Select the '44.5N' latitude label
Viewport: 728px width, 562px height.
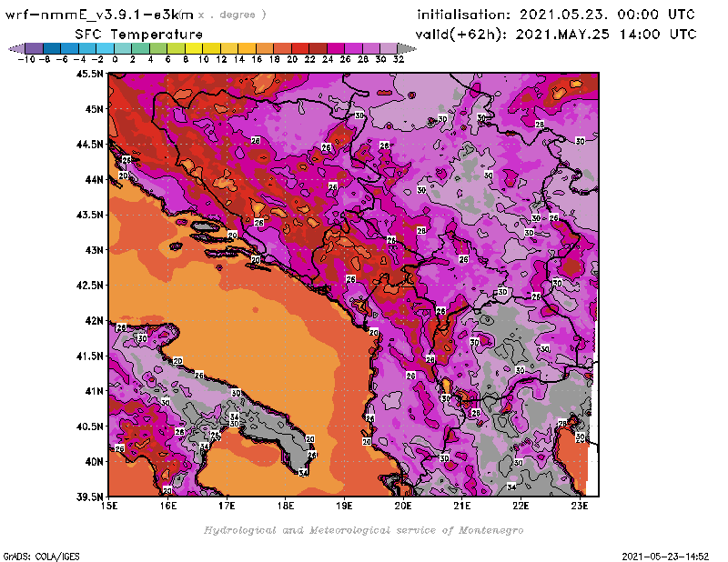pos(89,145)
